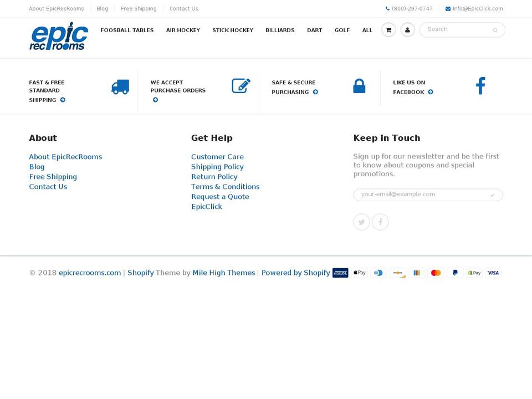Image resolution: width=532 pixels, height=399 pixels.
Task: Click top bar About EpicRecRooms link
Action: [57, 8]
